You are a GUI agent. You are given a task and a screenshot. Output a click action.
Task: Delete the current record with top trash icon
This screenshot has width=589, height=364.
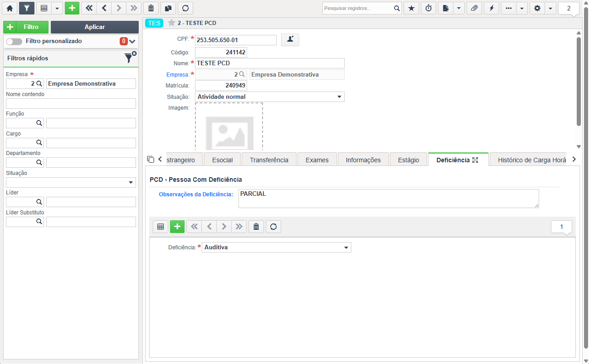[151, 8]
